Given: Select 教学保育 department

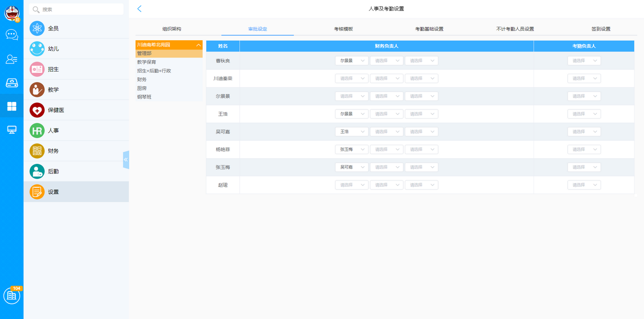Looking at the screenshot, I should pyautogui.click(x=169, y=62).
